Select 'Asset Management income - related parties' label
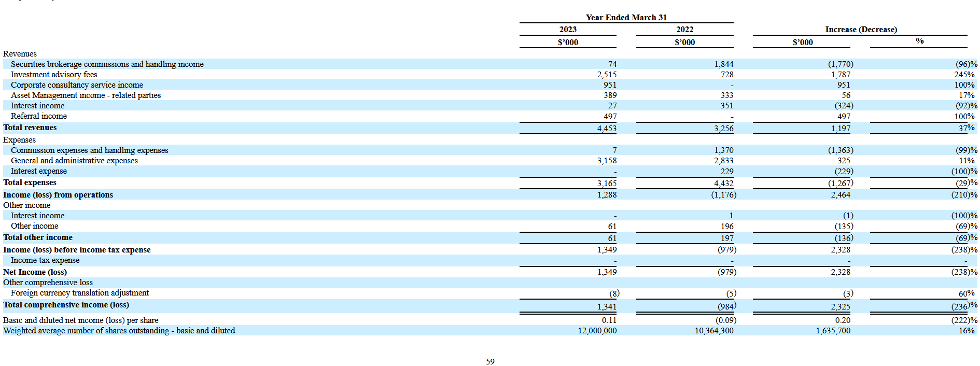980x366 pixels. pos(86,95)
